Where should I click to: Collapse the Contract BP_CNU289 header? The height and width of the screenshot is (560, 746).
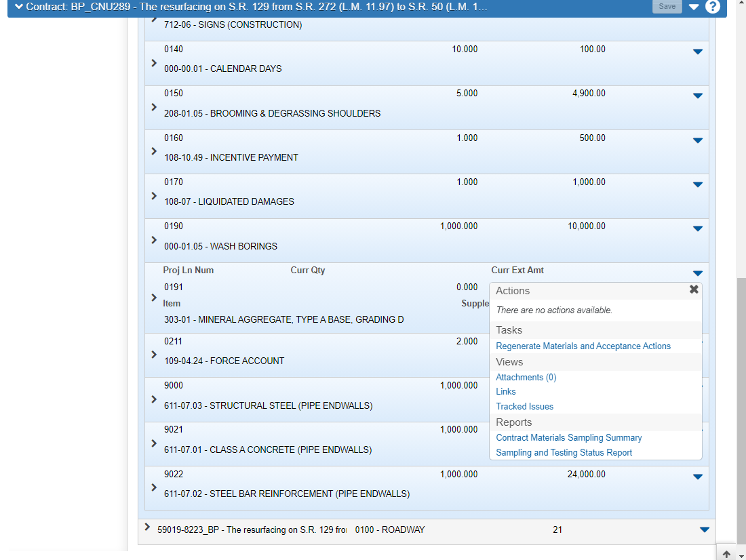[18, 7]
